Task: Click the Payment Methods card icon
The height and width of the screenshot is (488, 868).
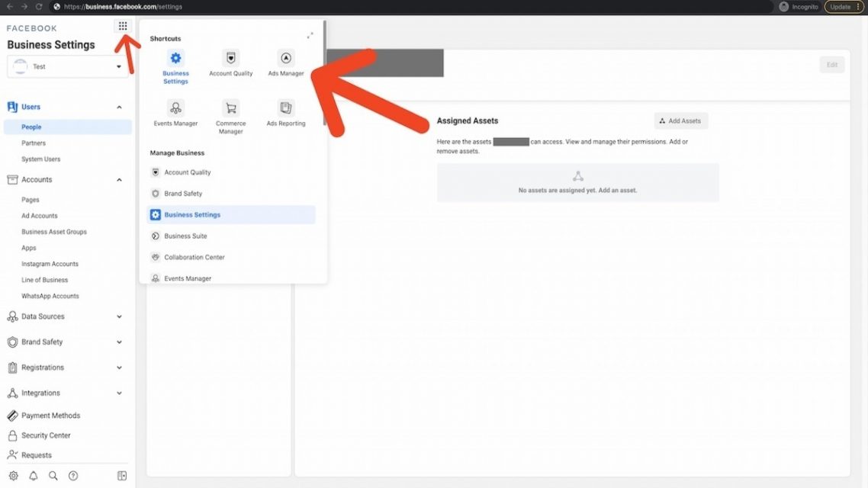Action: pyautogui.click(x=12, y=416)
